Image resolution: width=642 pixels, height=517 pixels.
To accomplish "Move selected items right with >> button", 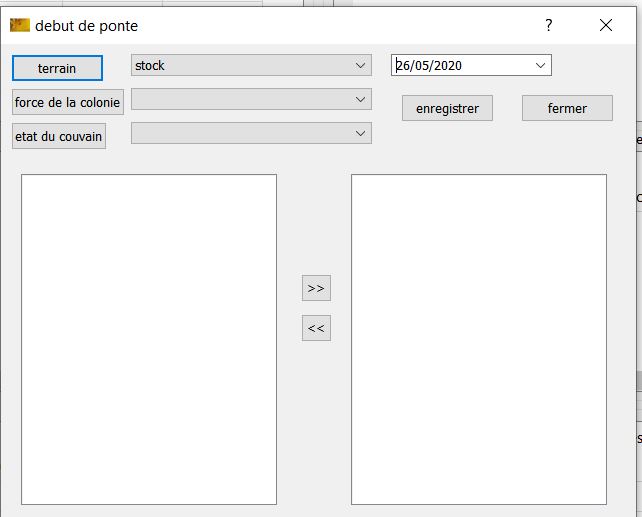I will click(316, 288).
